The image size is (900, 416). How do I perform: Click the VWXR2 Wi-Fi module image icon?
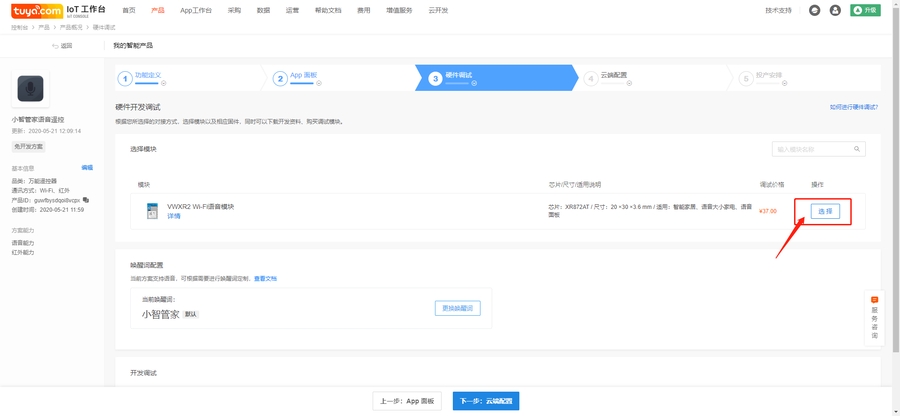pyautogui.click(x=152, y=211)
